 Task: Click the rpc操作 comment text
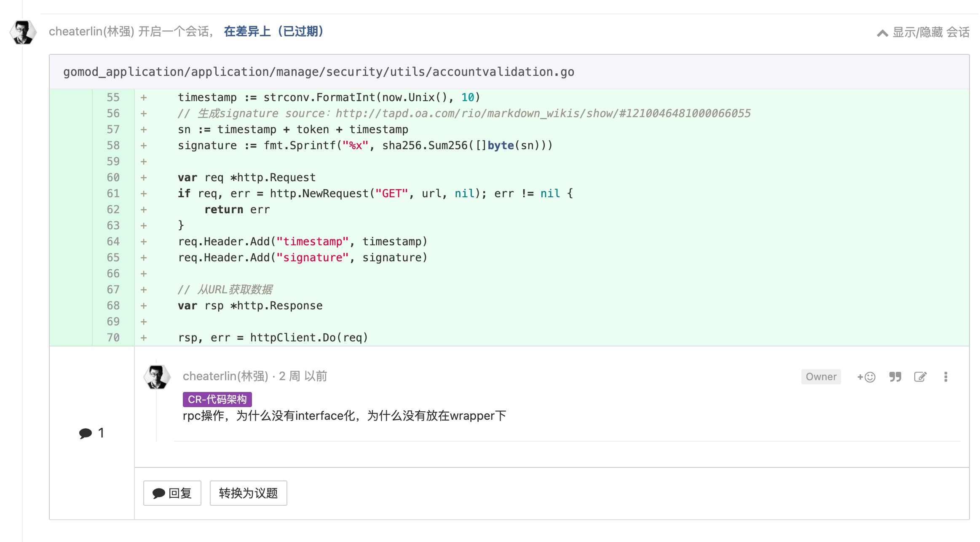pyautogui.click(x=344, y=416)
